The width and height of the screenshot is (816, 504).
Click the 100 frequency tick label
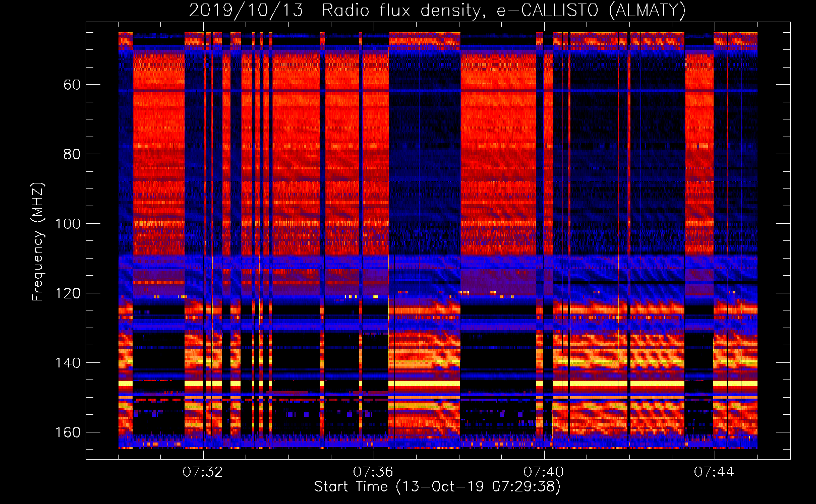(x=68, y=224)
